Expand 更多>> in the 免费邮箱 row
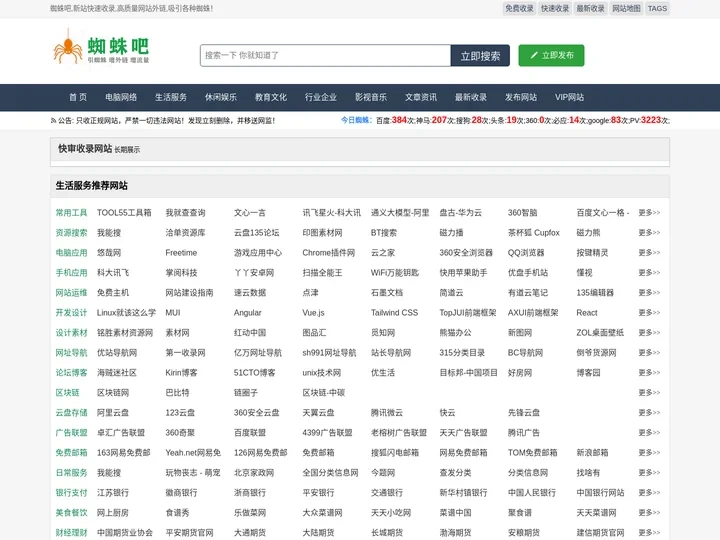The height and width of the screenshot is (540, 720). [649, 453]
